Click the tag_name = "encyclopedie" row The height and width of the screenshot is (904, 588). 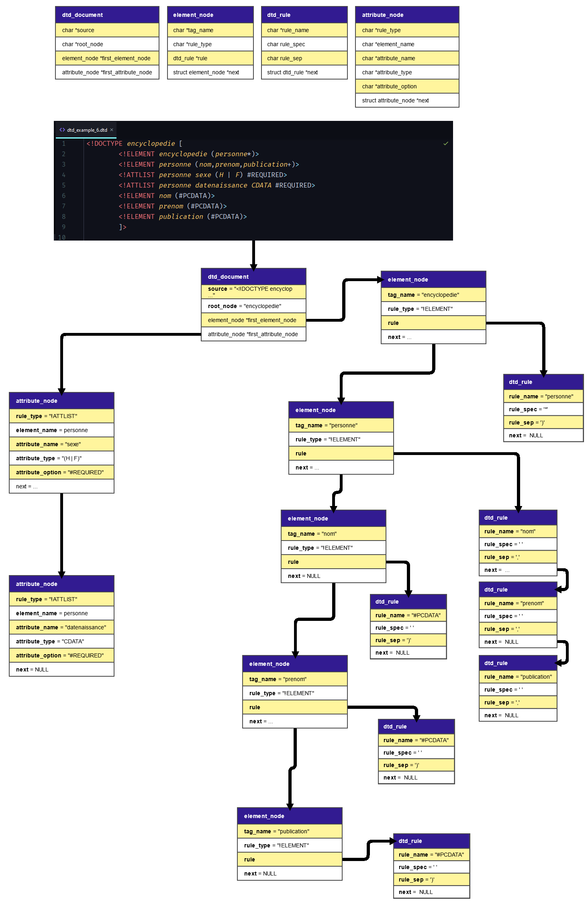[x=433, y=295]
